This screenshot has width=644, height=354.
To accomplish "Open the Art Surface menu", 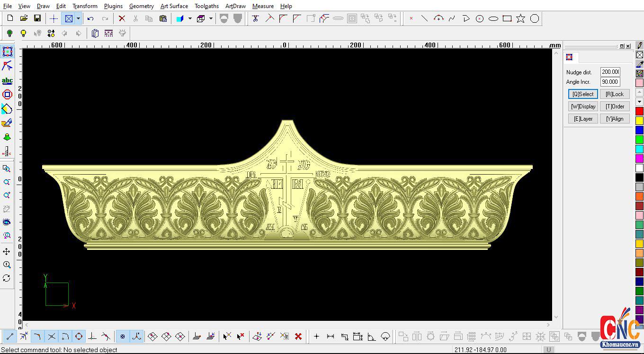I will [174, 6].
